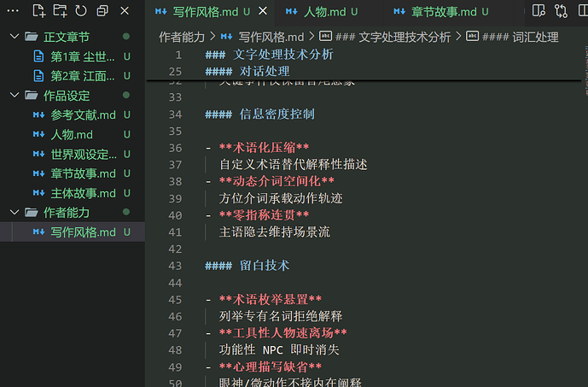Collapse the 作者能力 folder
Viewport: 588px width, 387px height.
[15, 213]
